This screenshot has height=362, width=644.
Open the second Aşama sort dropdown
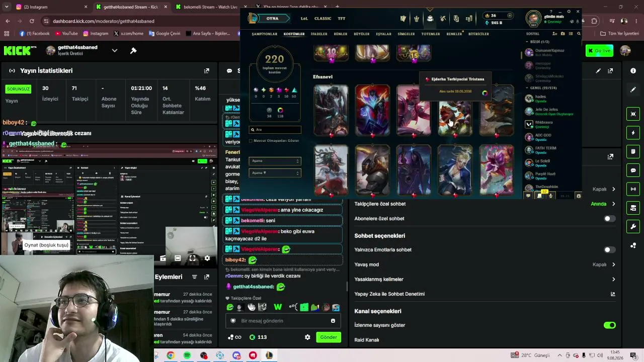click(x=275, y=173)
